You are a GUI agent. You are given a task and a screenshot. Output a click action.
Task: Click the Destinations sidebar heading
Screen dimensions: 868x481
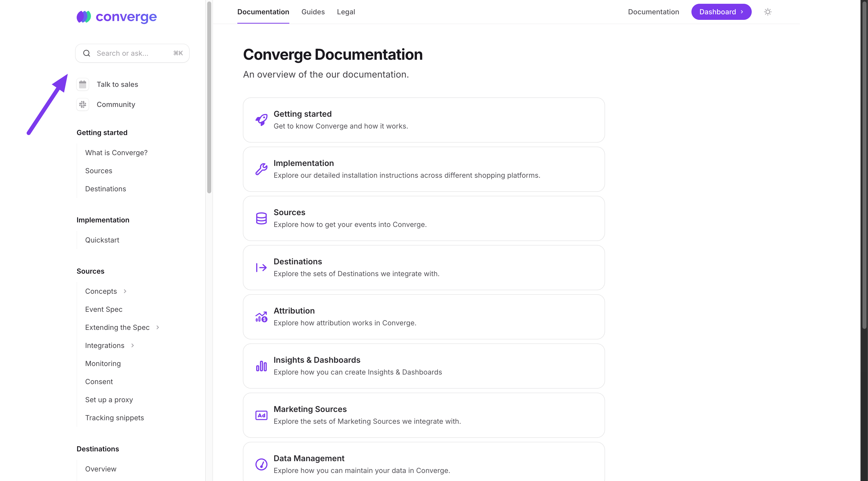click(x=98, y=449)
